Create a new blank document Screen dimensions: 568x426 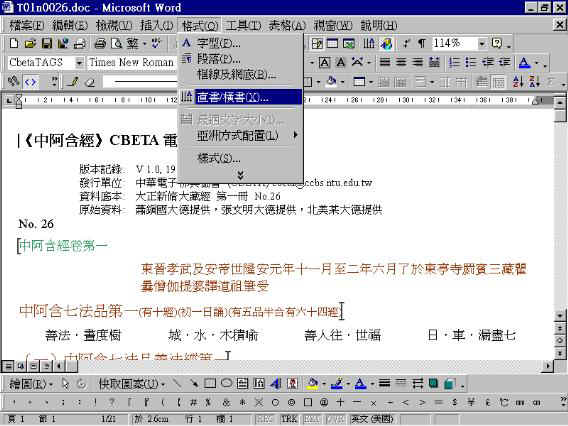pyautogui.click(x=14, y=44)
